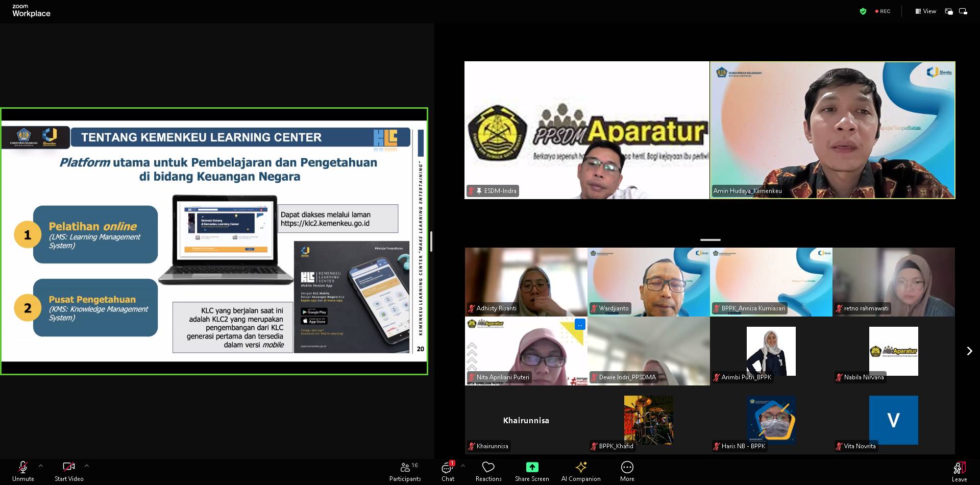Viewport: 980px width, 485px height.
Task: Open the Participants panel
Action: pyautogui.click(x=405, y=471)
